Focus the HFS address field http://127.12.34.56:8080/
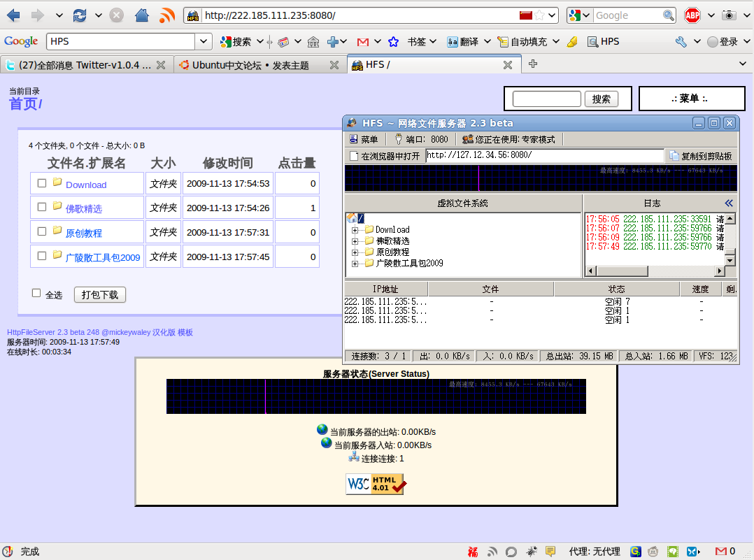This screenshot has width=754, height=560. [545, 155]
